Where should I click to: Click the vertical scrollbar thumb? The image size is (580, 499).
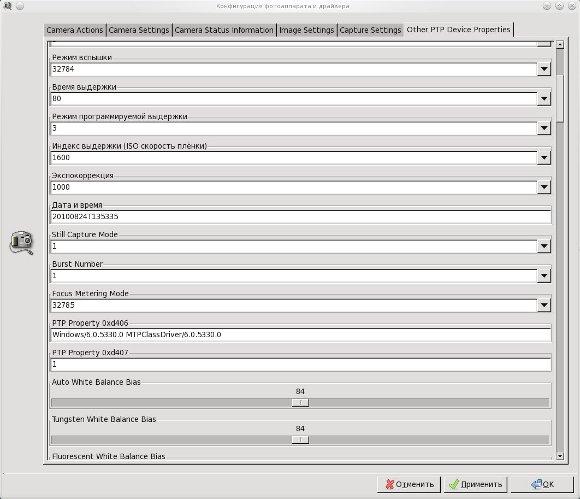click(x=560, y=98)
